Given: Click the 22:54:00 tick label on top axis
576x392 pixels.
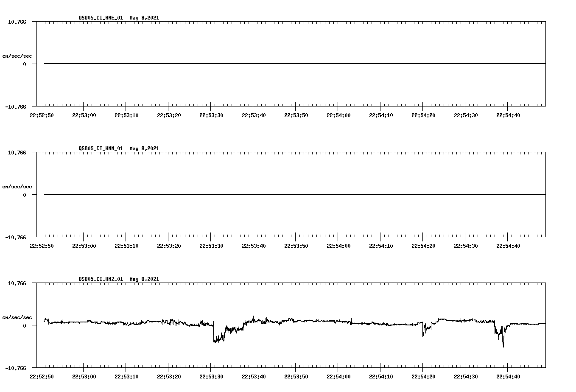Looking at the screenshot, I should 338,115.
